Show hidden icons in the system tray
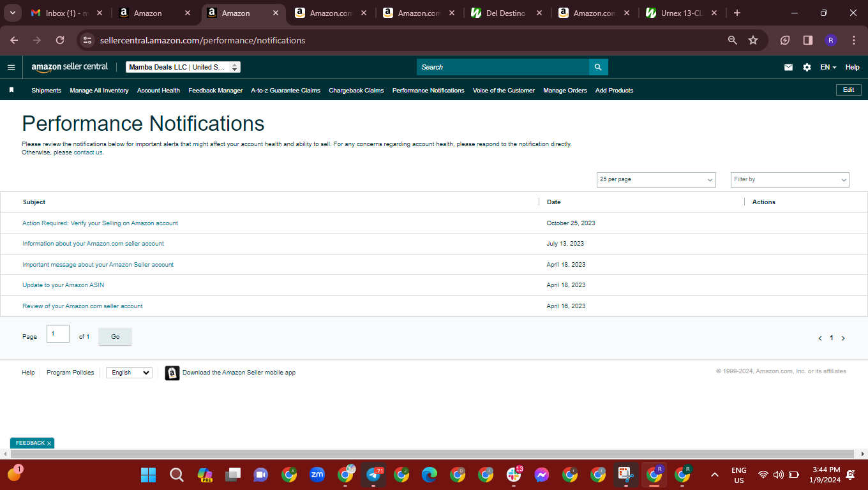This screenshot has height=490, width=868. coord(715,475)
